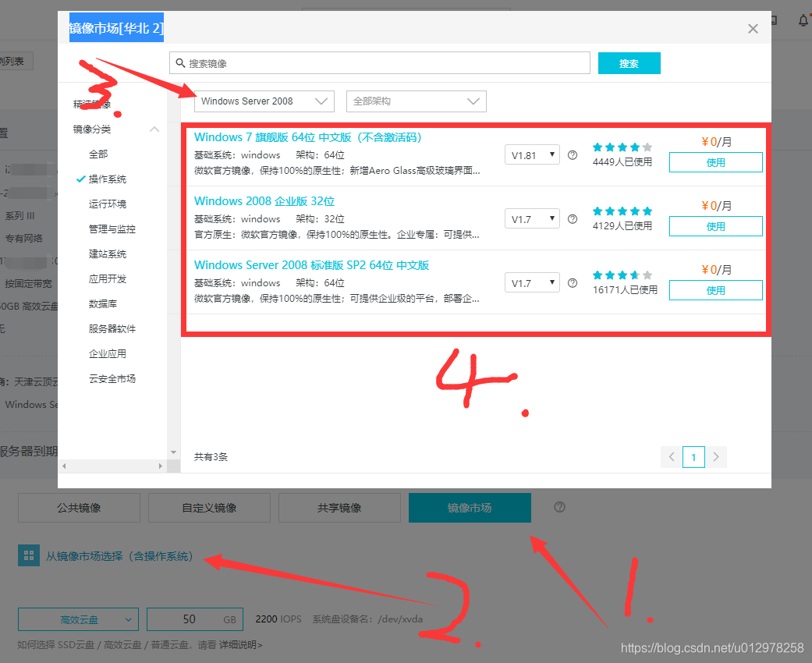Open V1.7 version dropdown for Server 2008 标准版
812x663 pixels.
(532, 283)
